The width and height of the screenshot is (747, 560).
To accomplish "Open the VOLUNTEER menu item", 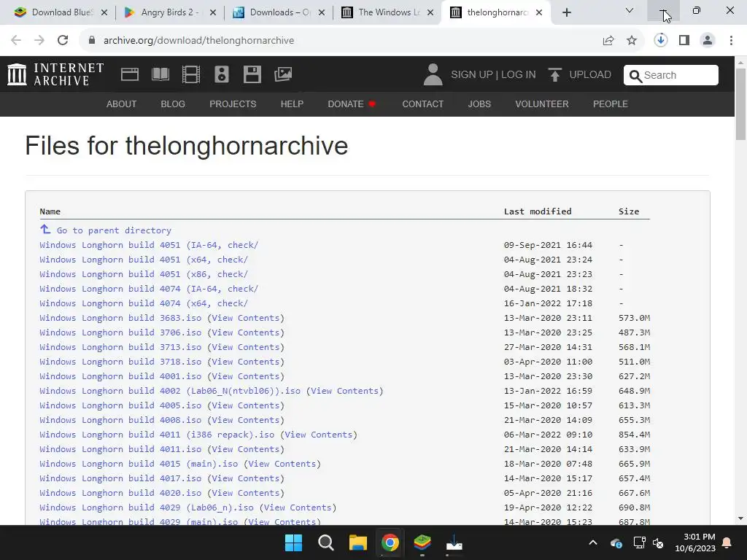I will tap(542, 104).
